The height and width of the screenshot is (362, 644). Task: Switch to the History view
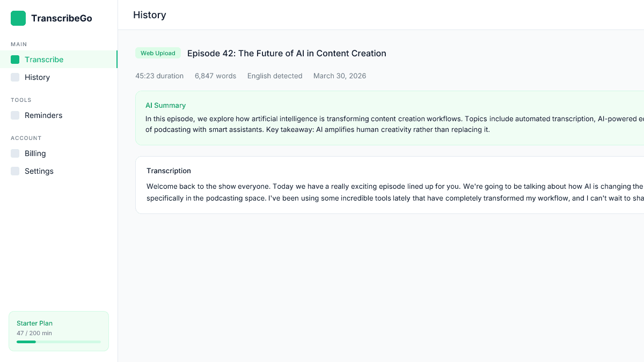37,77
